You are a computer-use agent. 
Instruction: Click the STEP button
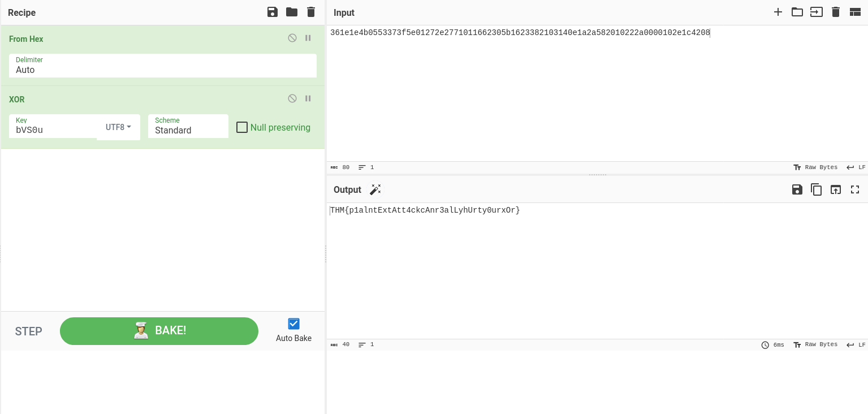[29, 331]
